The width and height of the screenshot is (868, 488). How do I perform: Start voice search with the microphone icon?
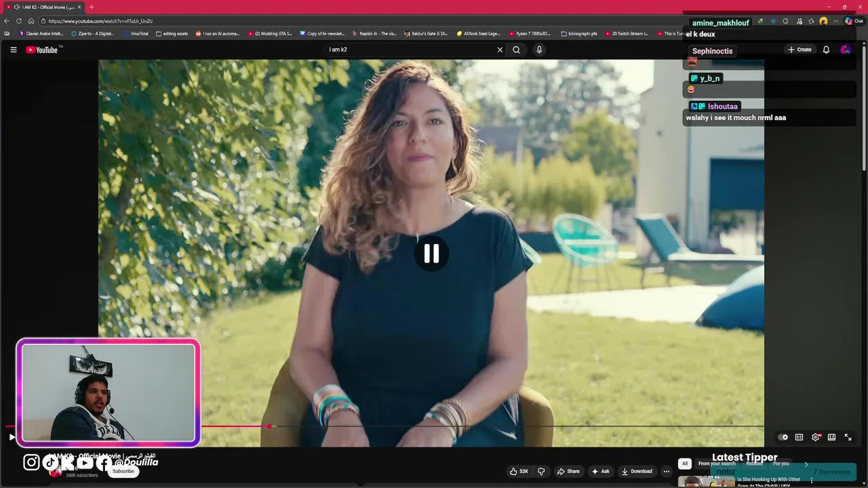tap(539, 49)
